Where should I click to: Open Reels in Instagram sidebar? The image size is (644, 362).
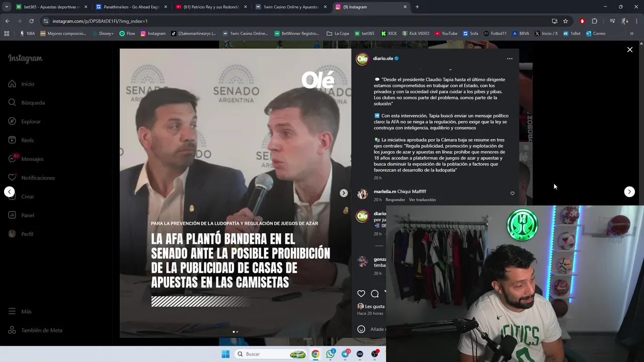21,140
